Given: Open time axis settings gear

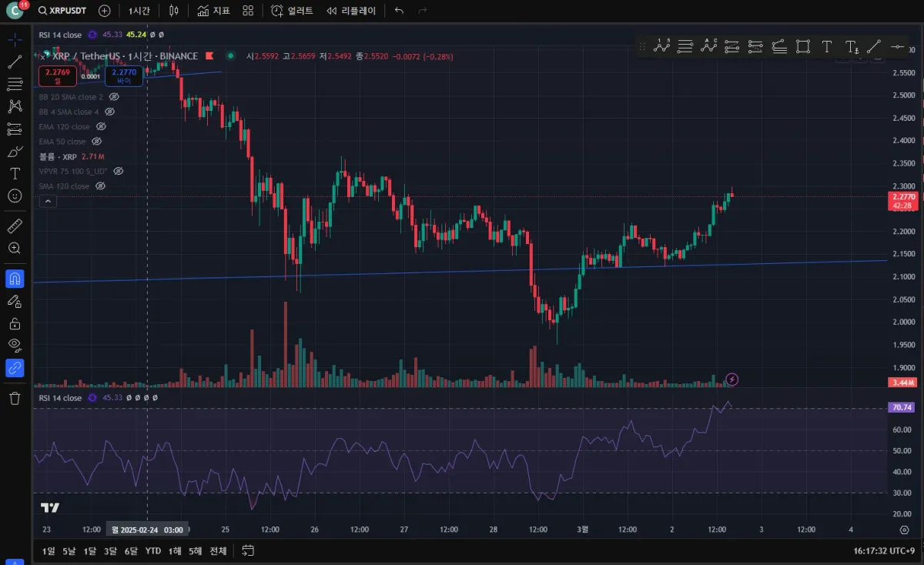Looking at the screenshot, I should (x=904, y=530).
